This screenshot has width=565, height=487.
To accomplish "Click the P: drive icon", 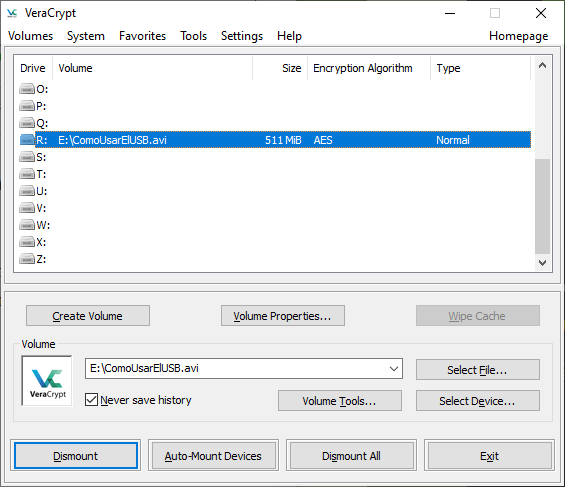I will coord(27,106).
